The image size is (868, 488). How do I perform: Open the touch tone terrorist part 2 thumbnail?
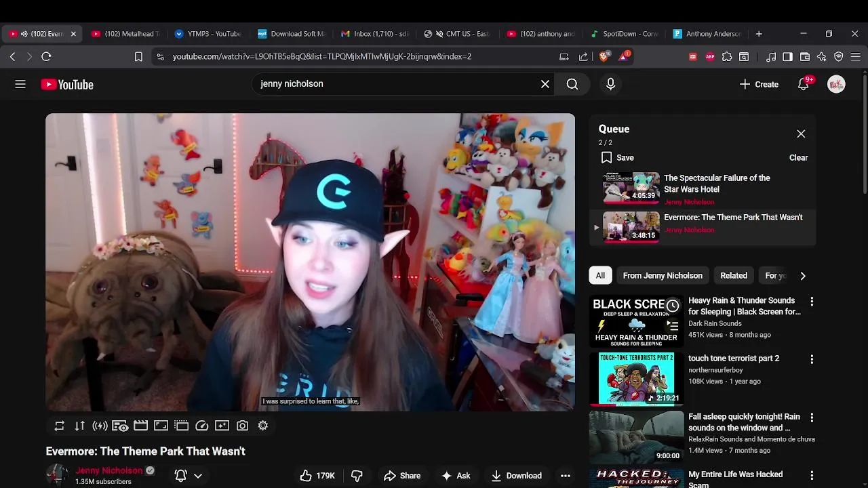tap(636, 378)
